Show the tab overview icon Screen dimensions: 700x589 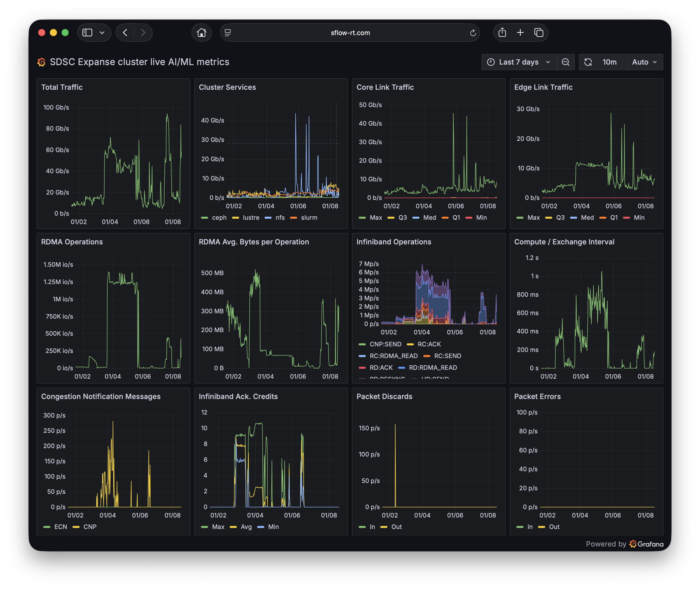tap(538, 32)
